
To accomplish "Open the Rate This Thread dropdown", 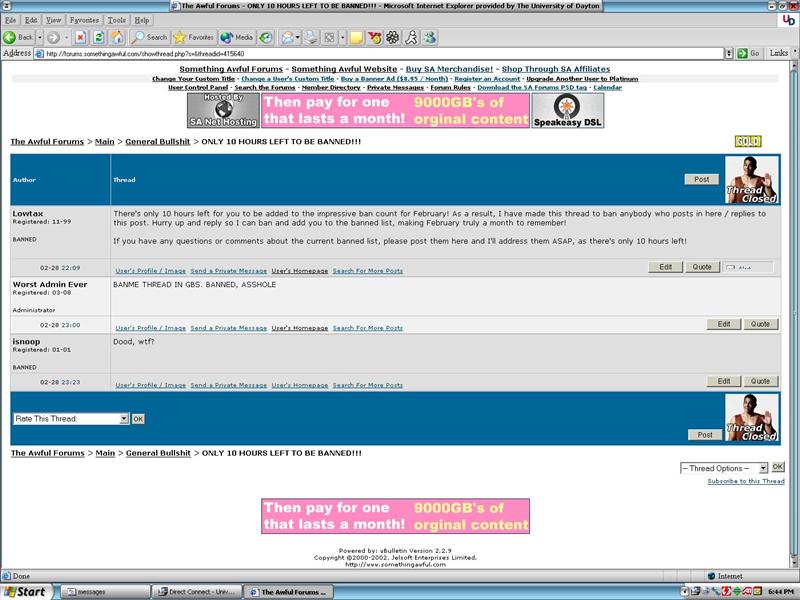I will click(123, 419).
